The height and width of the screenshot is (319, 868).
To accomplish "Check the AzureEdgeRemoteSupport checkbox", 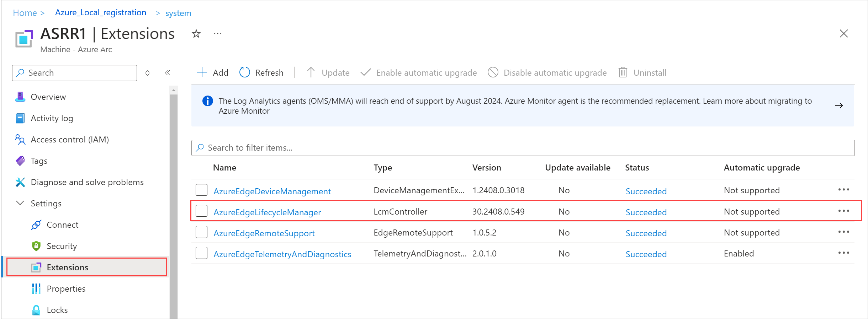I will click(202, 232).
